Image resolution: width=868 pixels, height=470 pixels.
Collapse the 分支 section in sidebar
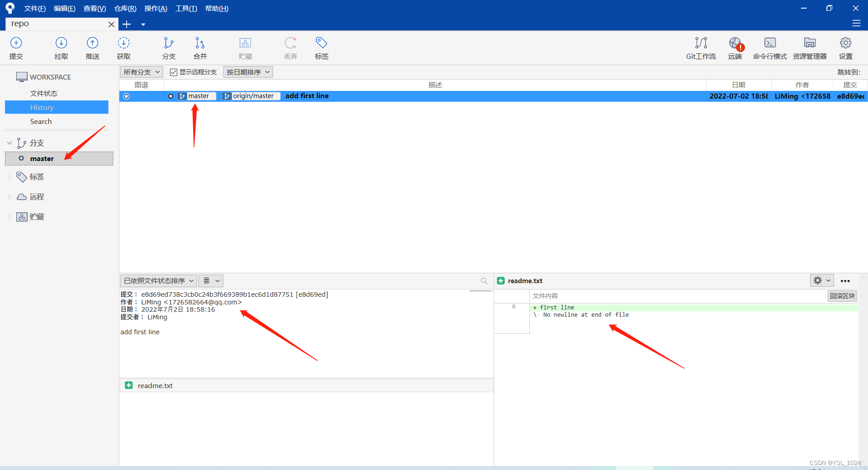coord(9,143)
